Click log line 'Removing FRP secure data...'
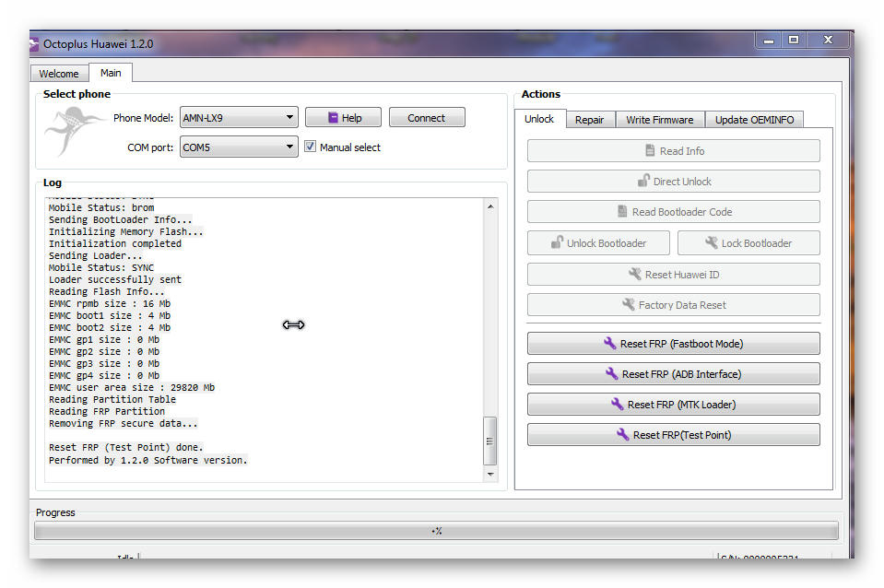The width and height of the screenshot is (884, 588). [123, 423]
